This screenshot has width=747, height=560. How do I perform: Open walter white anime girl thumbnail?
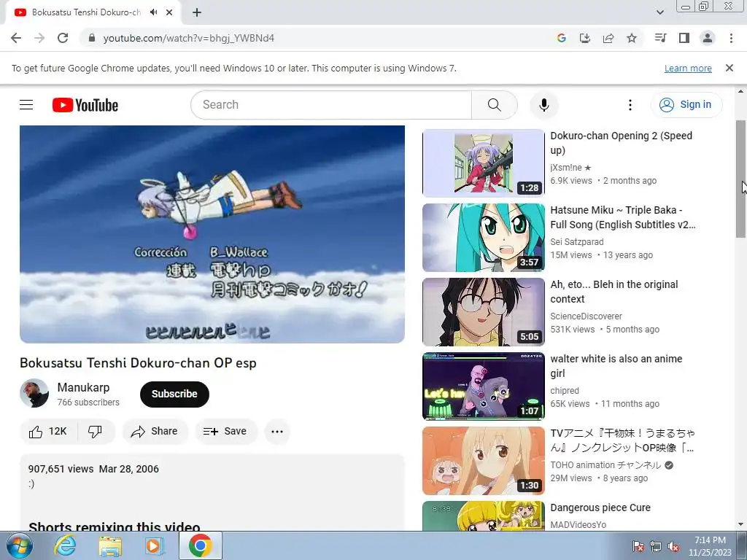point(483,386)
